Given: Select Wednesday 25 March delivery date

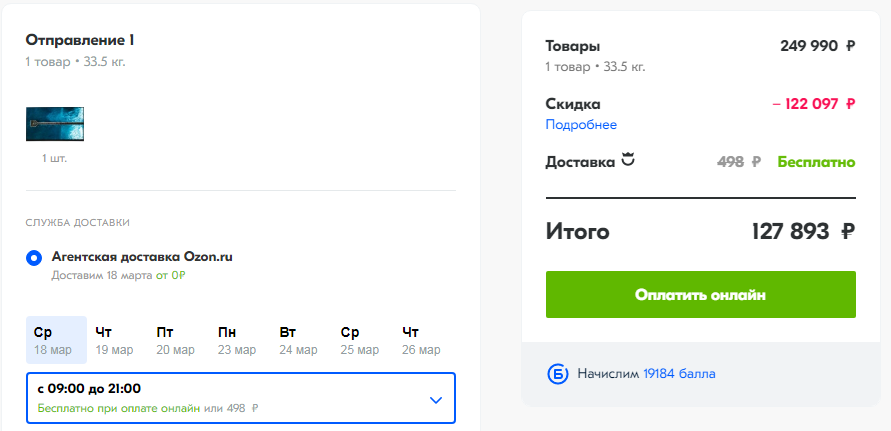Looking at the screenshot, I should [x=359, y=340].
